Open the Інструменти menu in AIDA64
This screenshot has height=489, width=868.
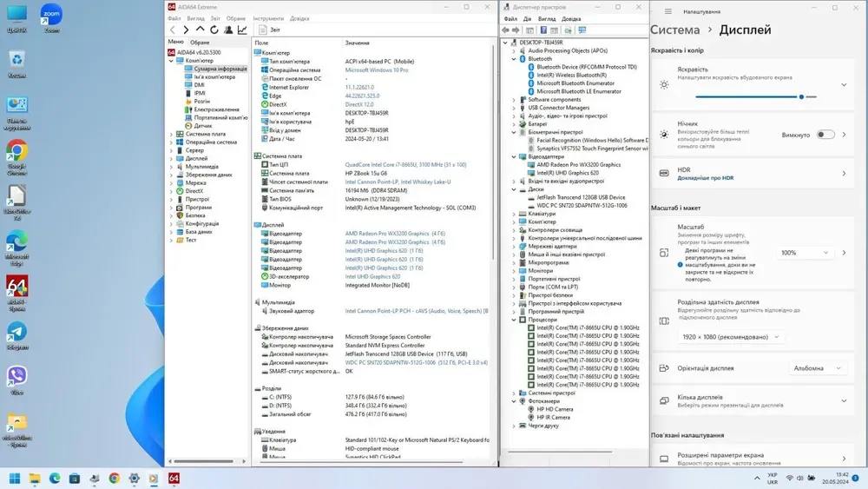(x=268, y=18)
